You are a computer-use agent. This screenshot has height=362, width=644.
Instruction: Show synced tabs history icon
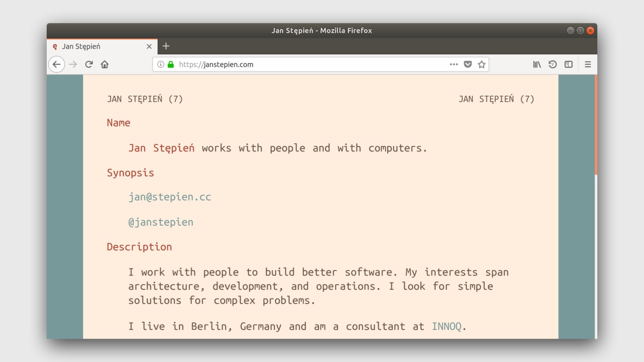[553, 64]
